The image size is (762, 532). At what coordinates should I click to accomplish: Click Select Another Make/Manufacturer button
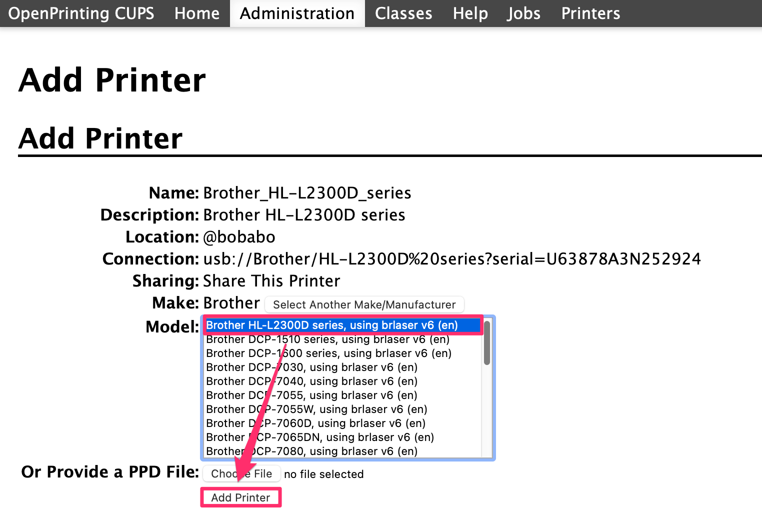(x=364, y=304)
